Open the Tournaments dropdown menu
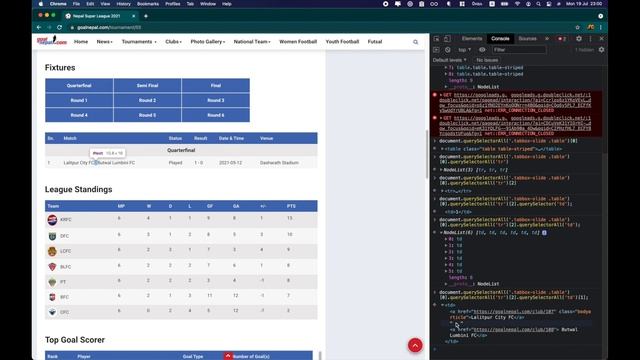Image resolution: width=640 pixels, height=360 pixels. point(139,42)
